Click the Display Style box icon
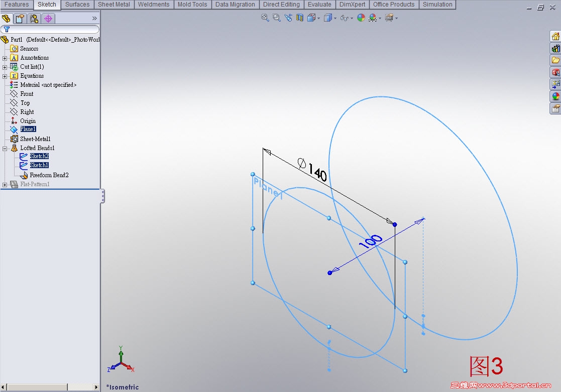 tap(328, 18)
